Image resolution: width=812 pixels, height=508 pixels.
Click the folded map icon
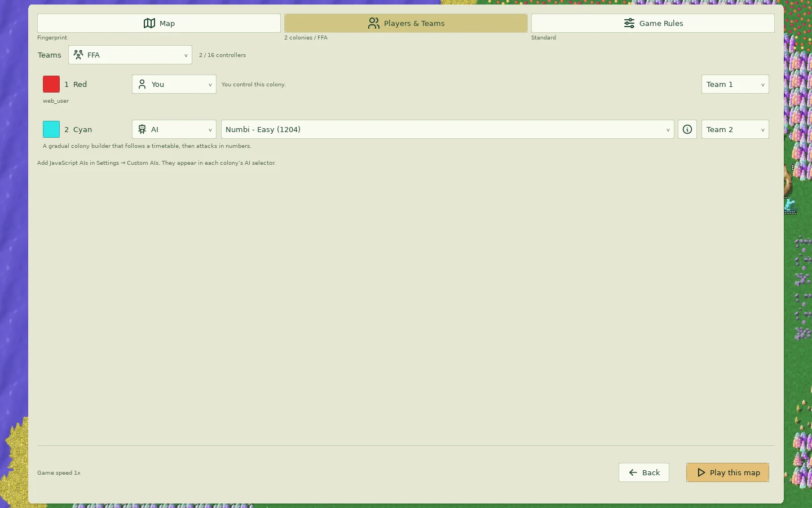pyautogui.click(x=149, y=23)
